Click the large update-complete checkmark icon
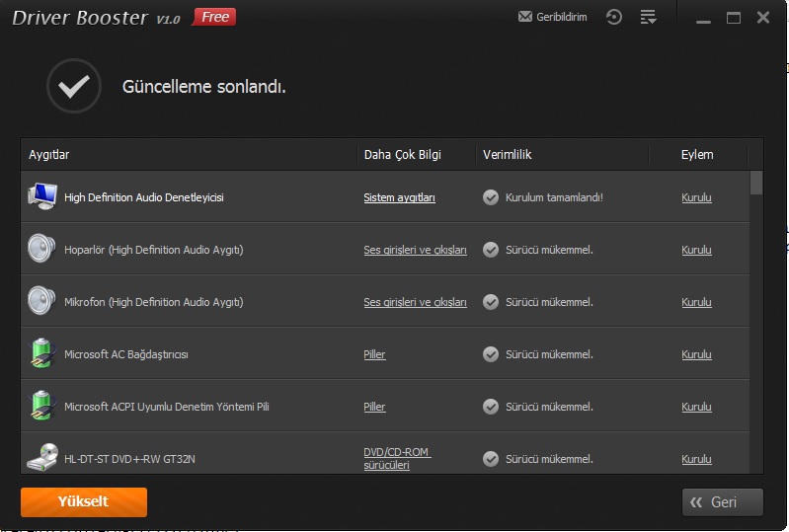This screenshot has height=532, width=789. pyautogui.click(x=74, y=86)
